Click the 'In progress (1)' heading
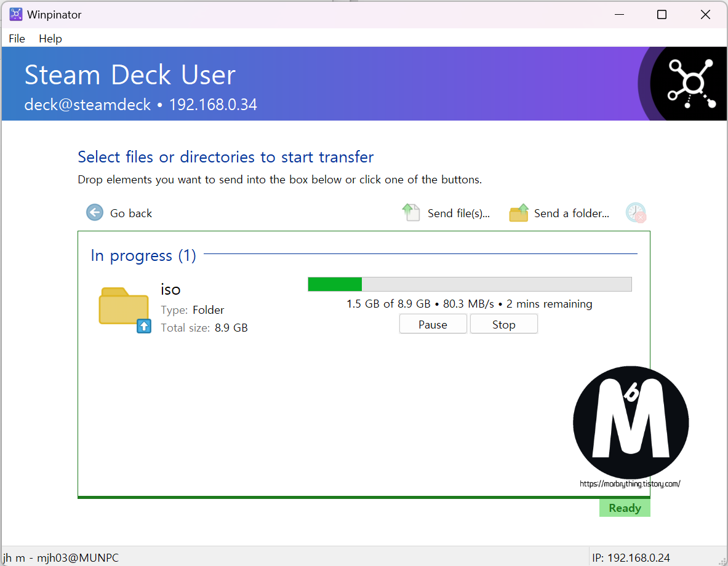The image size is (728, 566). 143,255
